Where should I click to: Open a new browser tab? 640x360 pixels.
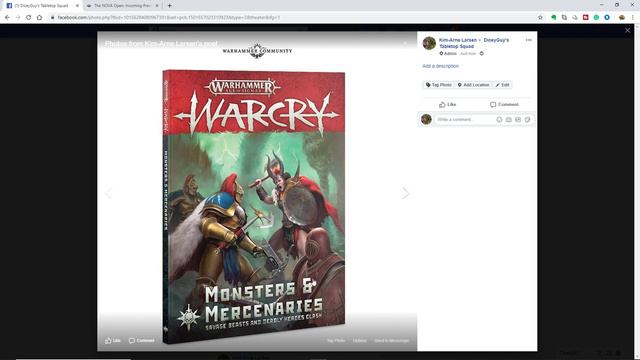pos(169,6)
